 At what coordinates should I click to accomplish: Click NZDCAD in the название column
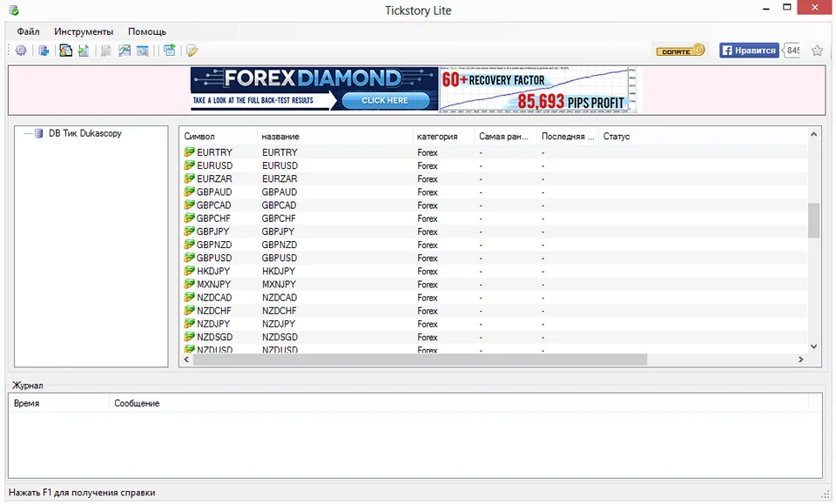click(280, 298)
